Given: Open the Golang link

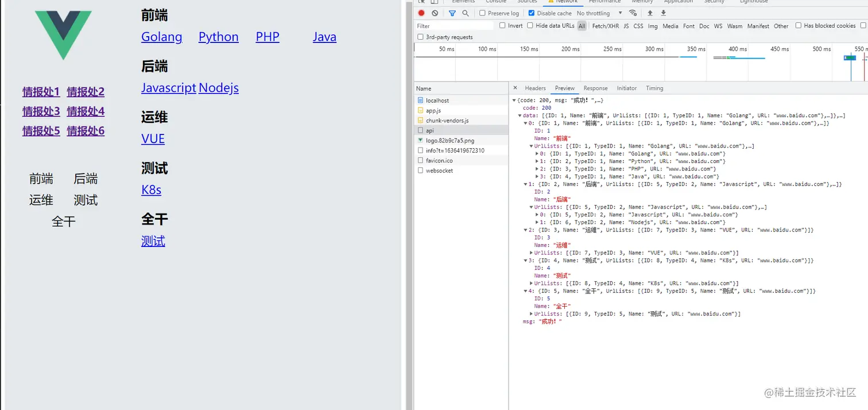Looking at the screenshot, I should (162, 37).
